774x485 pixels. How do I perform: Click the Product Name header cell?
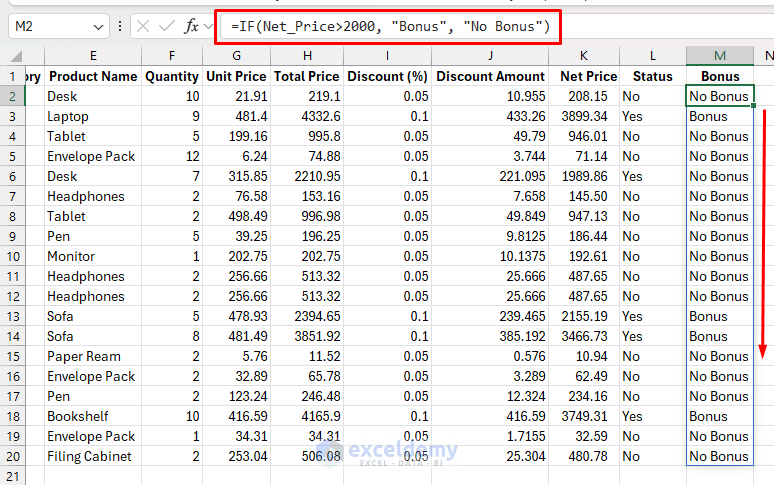[x=93, y=76]
